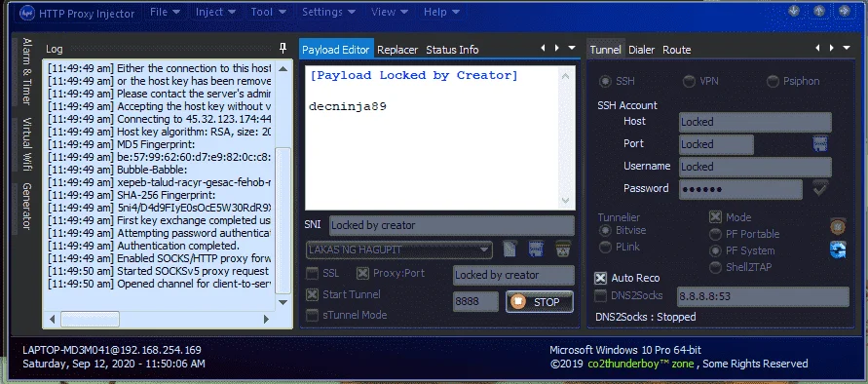Click the new config page icon beside LAKAS NG HAGUPIT
Screen dimensions: 868x384
point(509,250)
